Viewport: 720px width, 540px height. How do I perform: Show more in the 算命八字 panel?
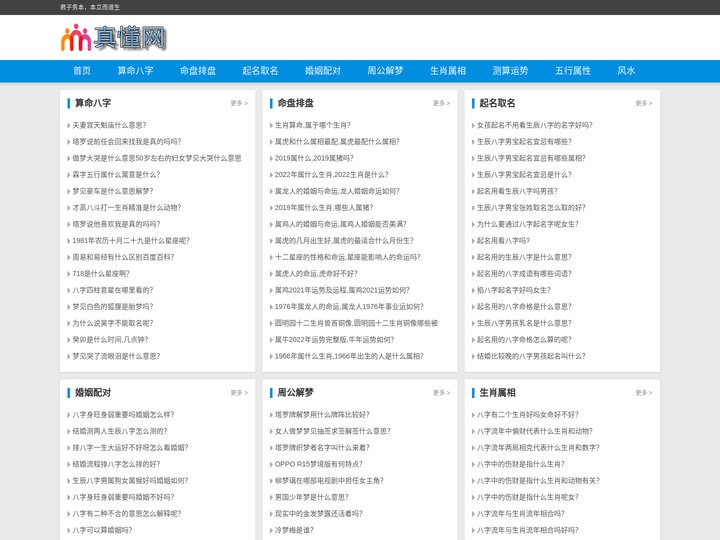click(x=239, y=103)
